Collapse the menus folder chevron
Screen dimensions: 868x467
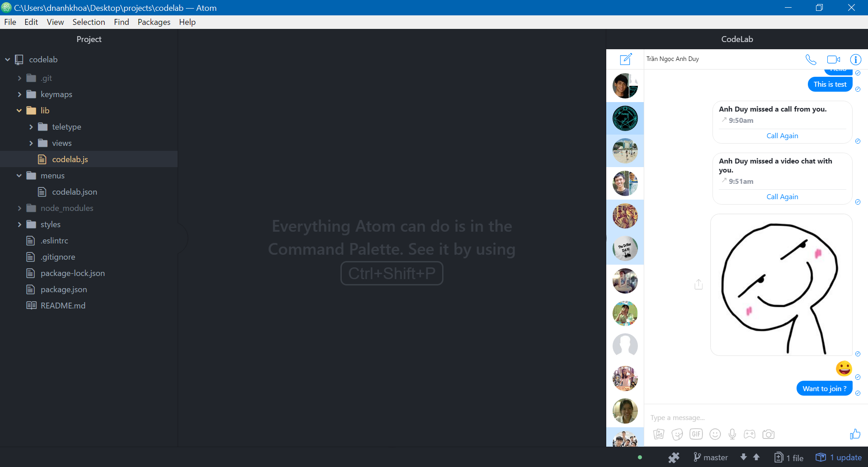(x=19, y=176)
